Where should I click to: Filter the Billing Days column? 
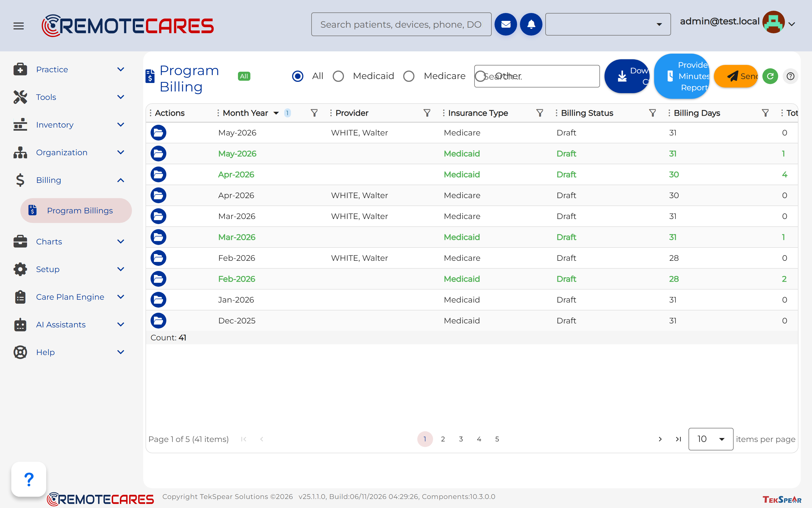[x=765, y=113]
